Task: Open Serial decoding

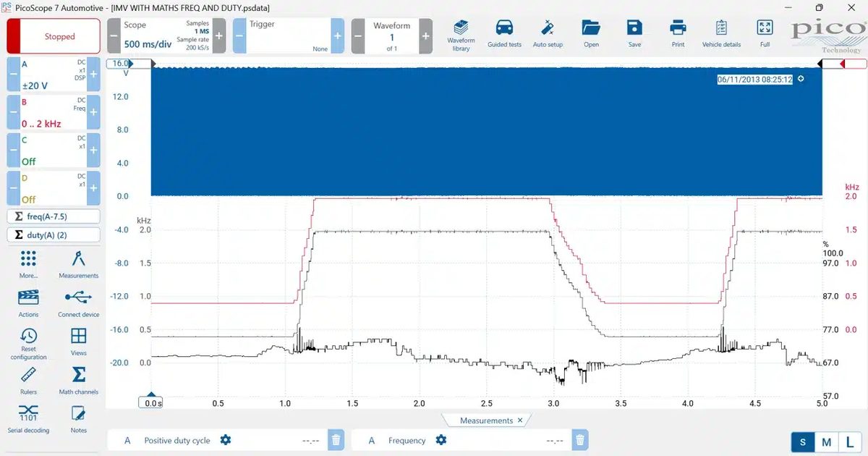Action: coord(28,419)
